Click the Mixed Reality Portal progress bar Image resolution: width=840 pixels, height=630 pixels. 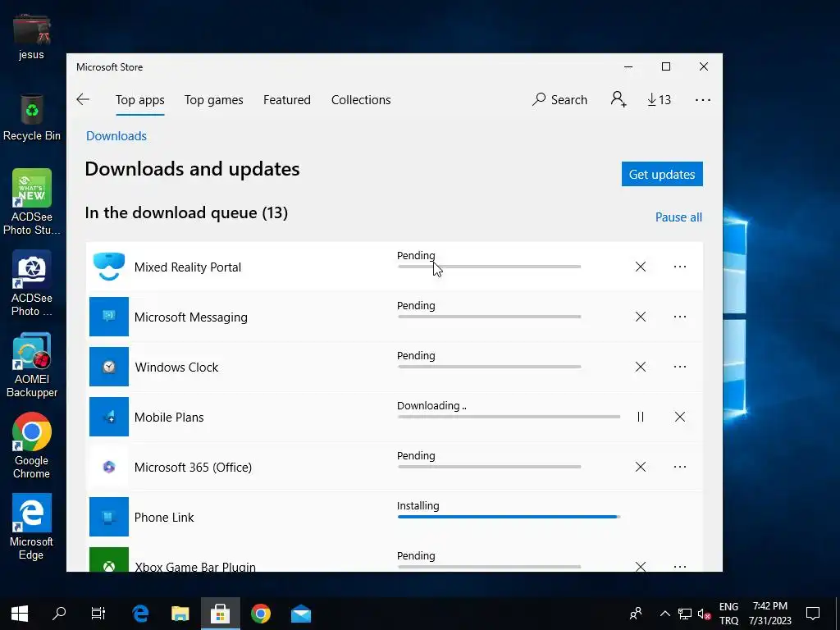(x=489, y=267)
